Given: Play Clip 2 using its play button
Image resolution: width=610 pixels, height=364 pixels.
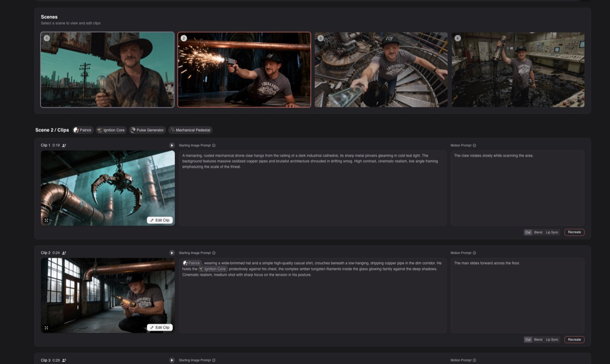Looking at the screenshot, I should pyautogui.click(x=172, y=253).
